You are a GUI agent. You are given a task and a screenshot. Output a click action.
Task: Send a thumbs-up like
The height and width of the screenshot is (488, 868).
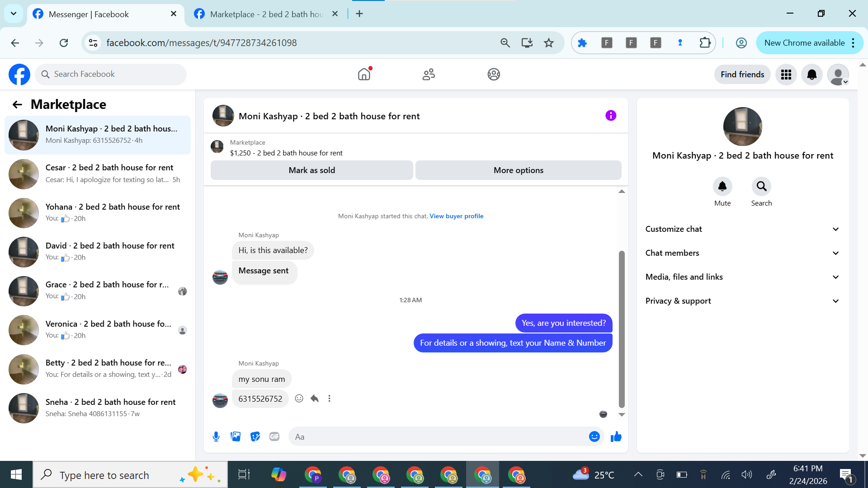(616, 436)
